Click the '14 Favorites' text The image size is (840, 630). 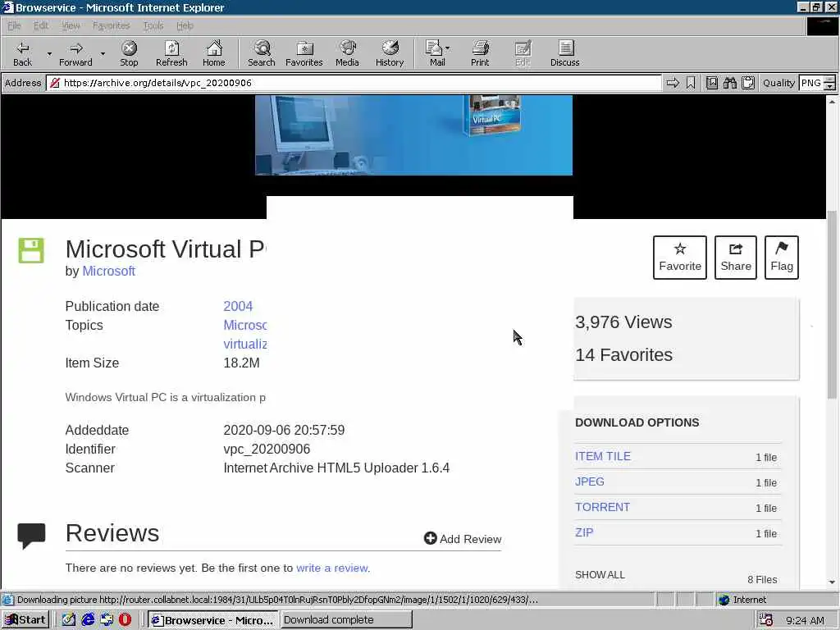tap(623, 354)
